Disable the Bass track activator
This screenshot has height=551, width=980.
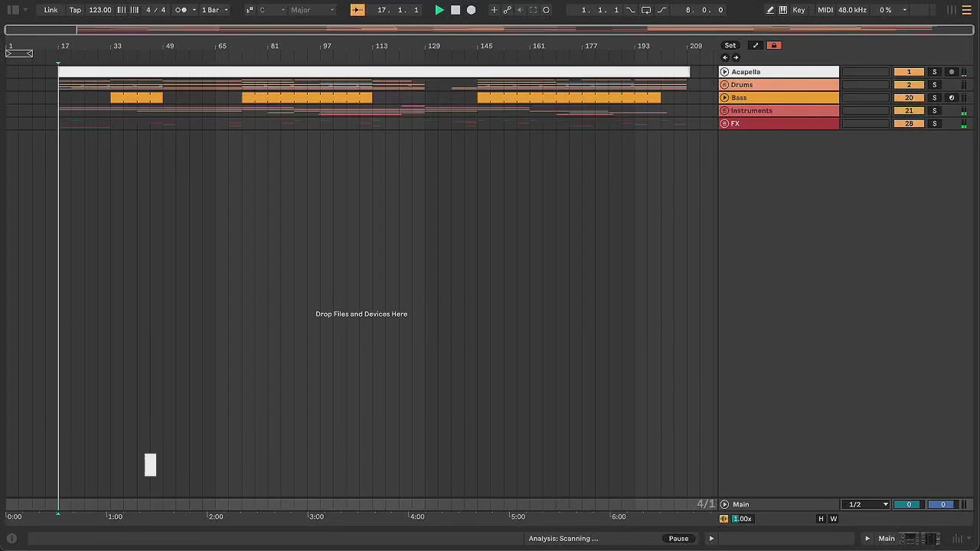click(909, 98)
